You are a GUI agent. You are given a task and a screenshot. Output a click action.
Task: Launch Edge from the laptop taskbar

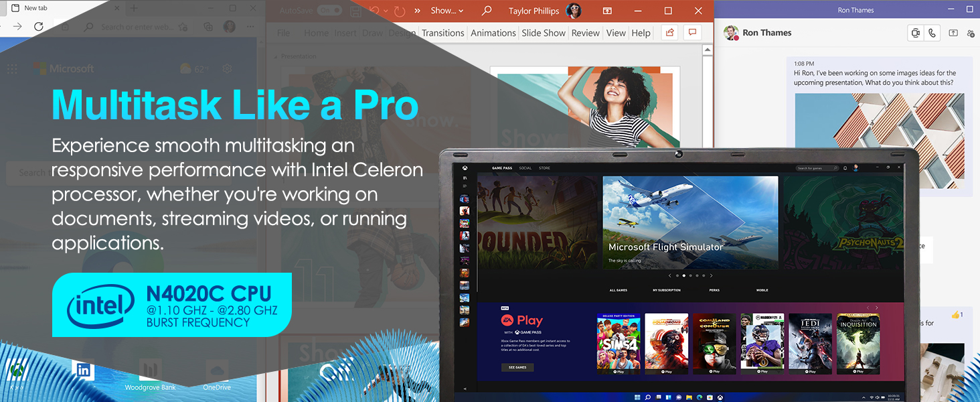point(700,397)
